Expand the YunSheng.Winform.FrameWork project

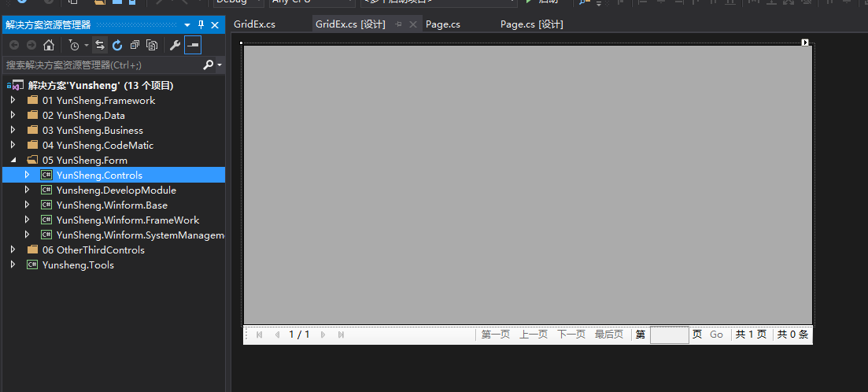27,220
